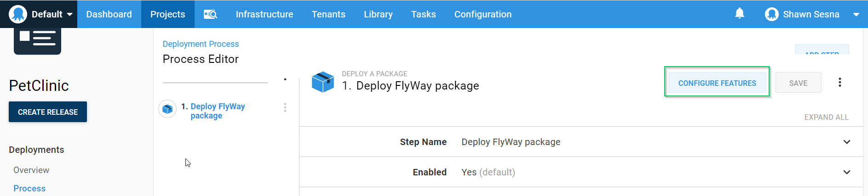
Task: Open the Infrastructure menu
Action: (x=264, y=14)
